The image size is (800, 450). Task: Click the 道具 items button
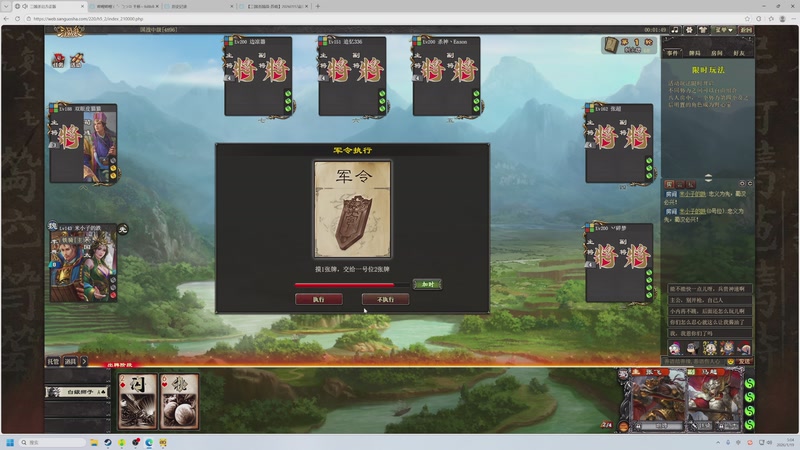pos(70,361)
